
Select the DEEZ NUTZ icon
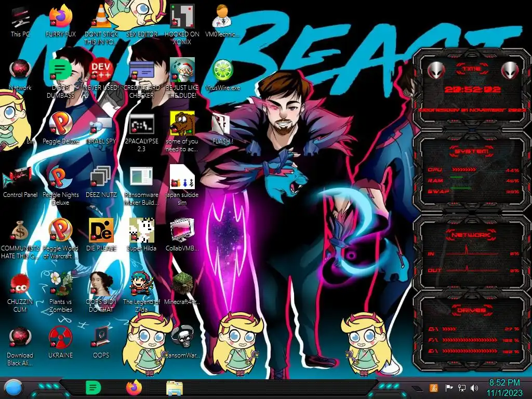(x=101, y=182)
